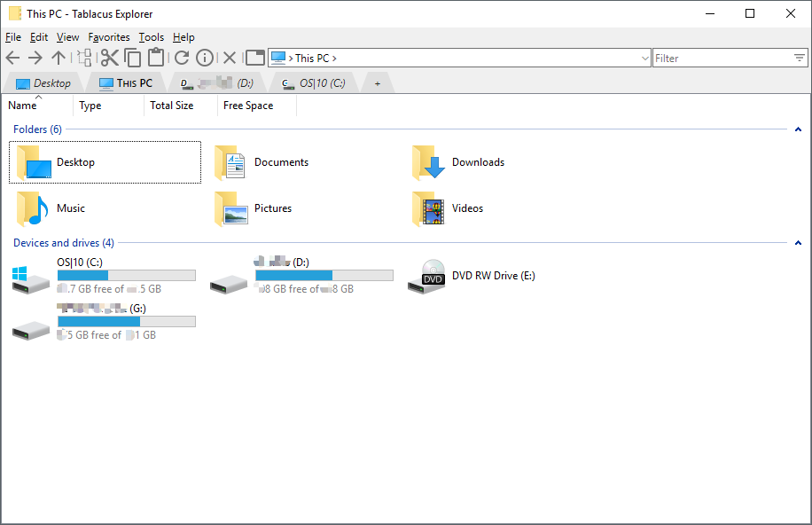Select the Documents folder icon
Screen dimensions: 812x525
click(x=230, y=163)
